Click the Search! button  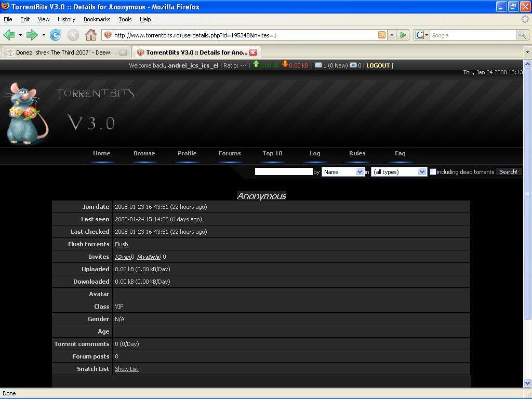click(x=509, y=171)
